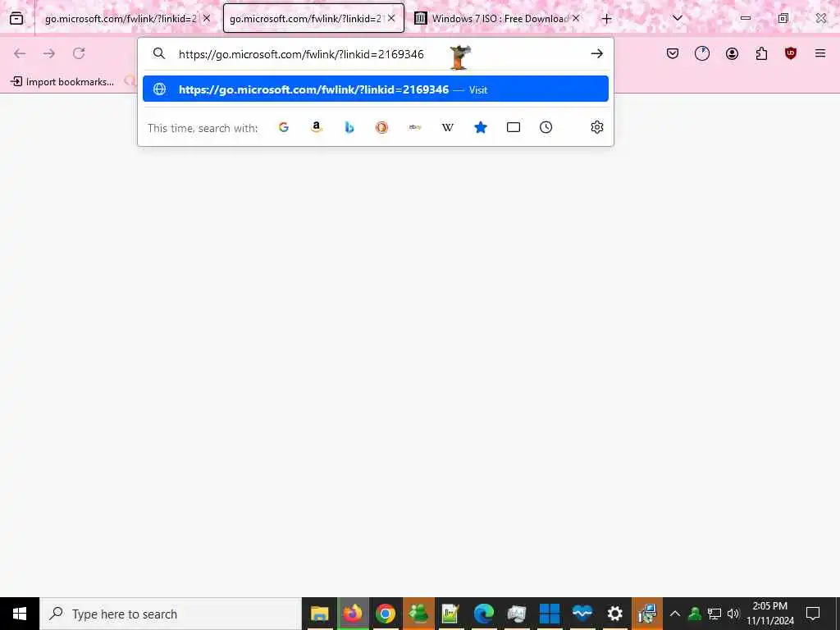Open a new tab with plus button

click(x=606, y=19)
